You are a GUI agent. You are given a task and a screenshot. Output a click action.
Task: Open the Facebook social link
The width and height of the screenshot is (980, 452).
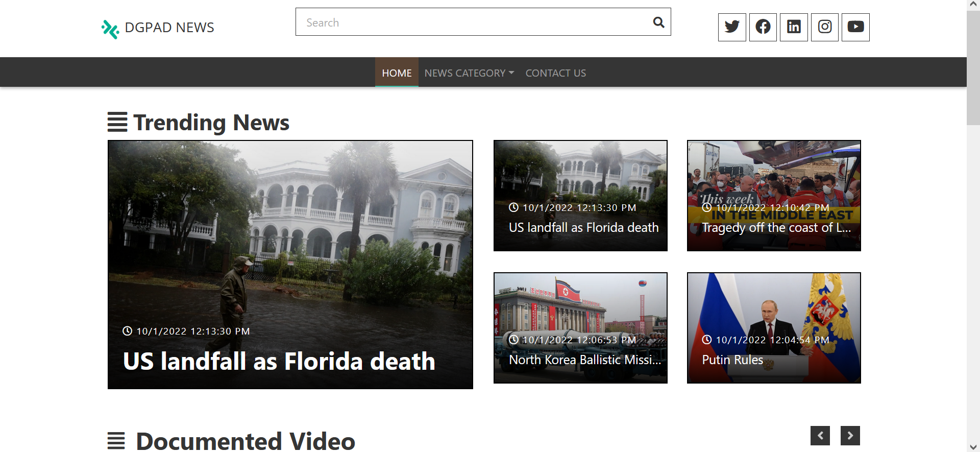tap(763, 27)
